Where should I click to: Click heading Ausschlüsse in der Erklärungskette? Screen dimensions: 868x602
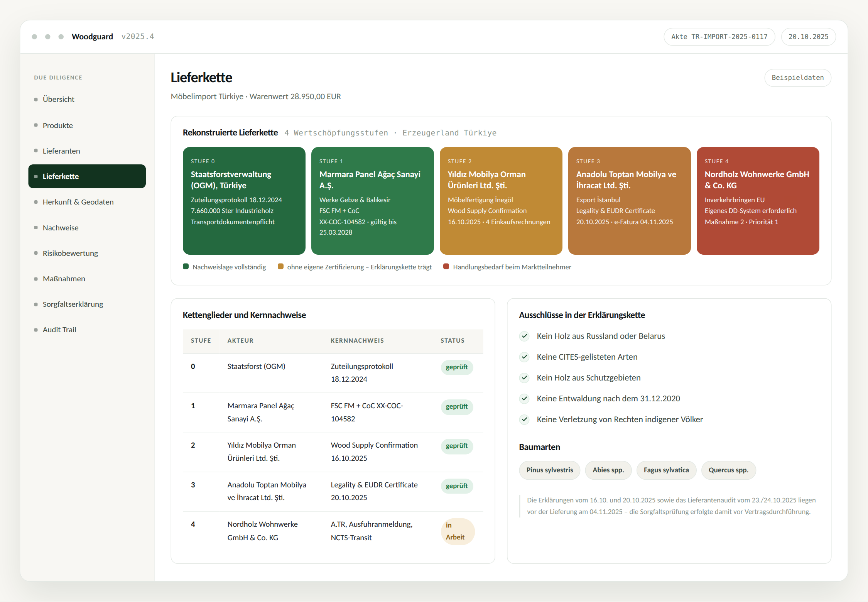(x=582, y=315)
